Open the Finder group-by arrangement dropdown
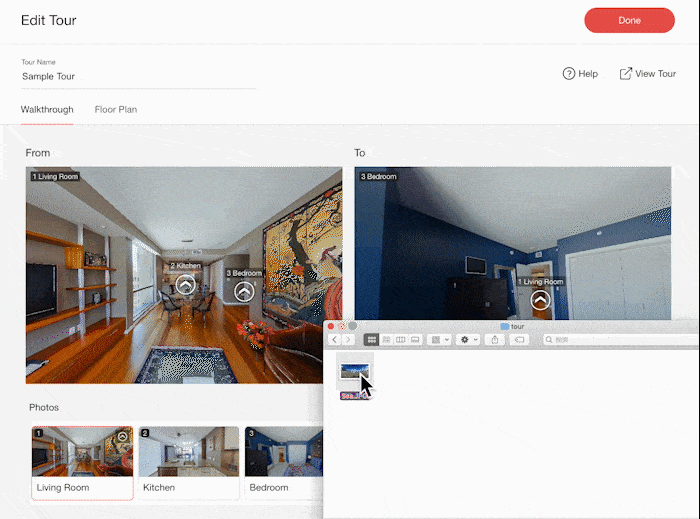Screen dimensions: 700x519 (439, 340)
